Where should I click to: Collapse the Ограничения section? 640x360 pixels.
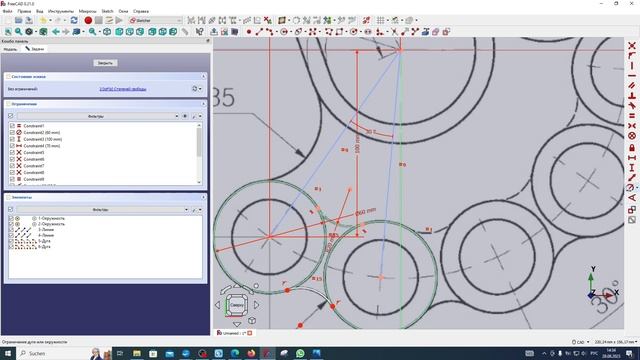coord(203,104)
